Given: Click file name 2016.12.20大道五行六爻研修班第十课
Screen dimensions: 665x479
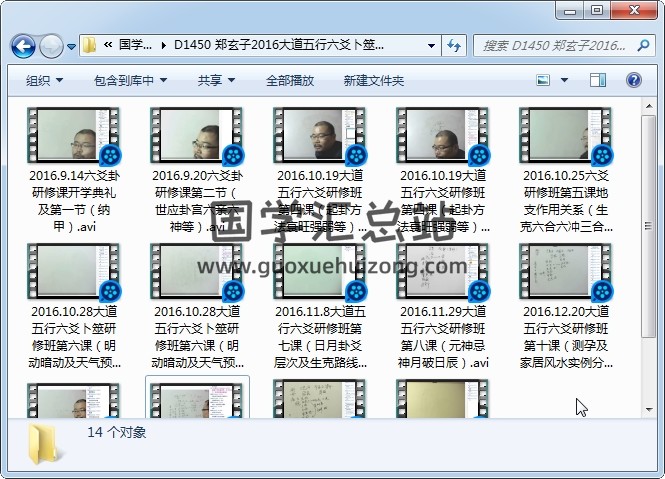Looking at the screenshot, I should (x=566, y=337).
